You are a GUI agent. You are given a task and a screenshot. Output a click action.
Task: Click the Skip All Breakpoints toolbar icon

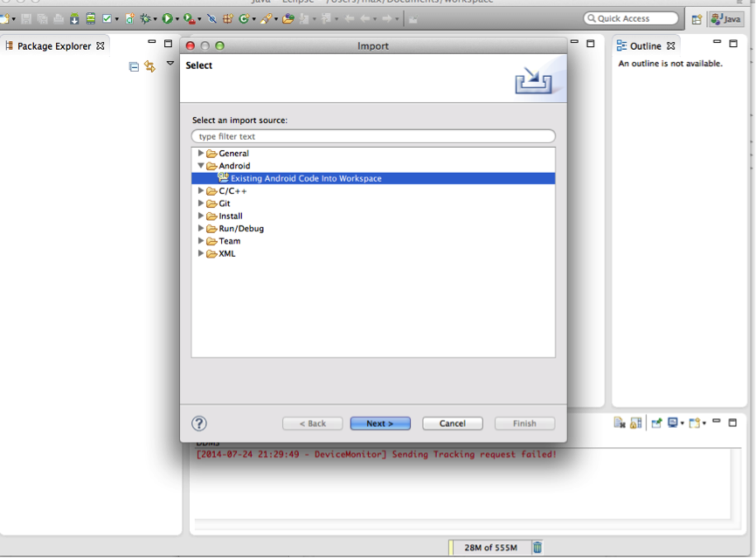[212, 19]
